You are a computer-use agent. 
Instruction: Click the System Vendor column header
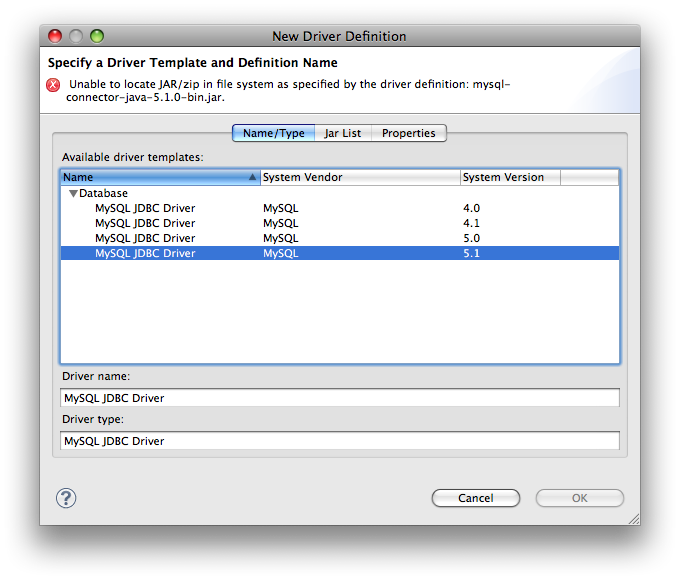coord(360,177)
